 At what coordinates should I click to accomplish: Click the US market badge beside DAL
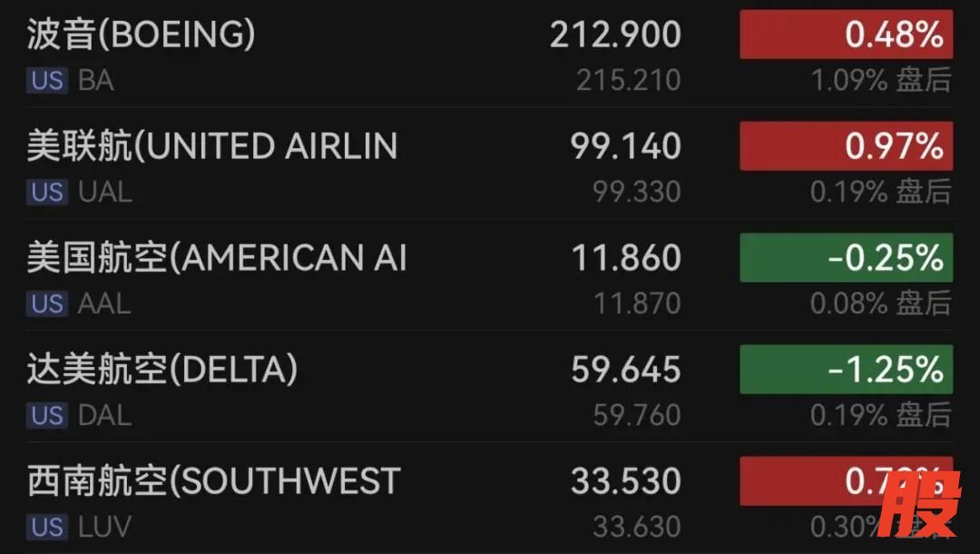(x=47, y=416)
